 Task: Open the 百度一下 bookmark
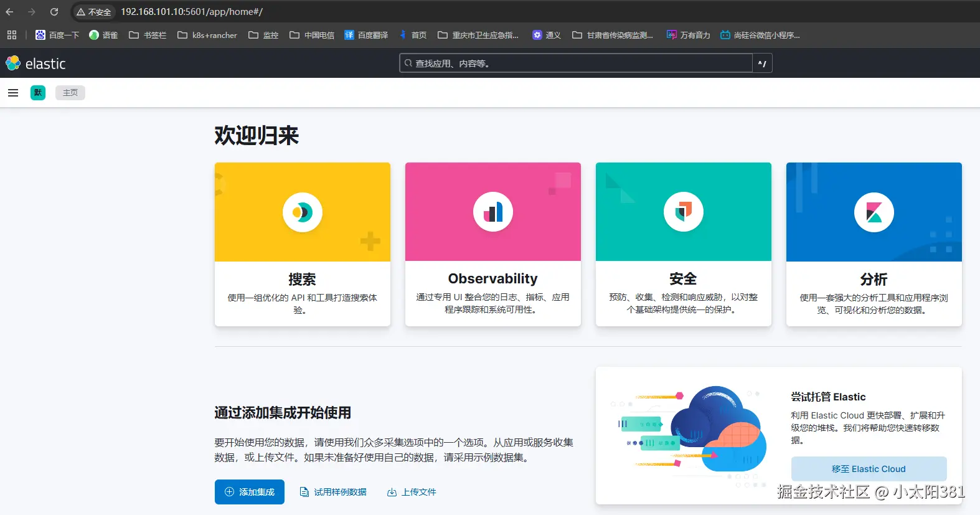tap(57, 35)
